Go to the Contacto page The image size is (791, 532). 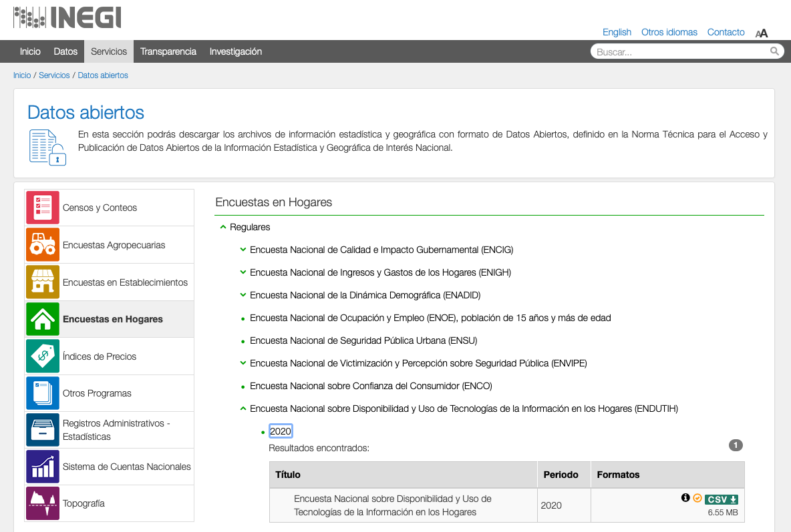point(726,32)
